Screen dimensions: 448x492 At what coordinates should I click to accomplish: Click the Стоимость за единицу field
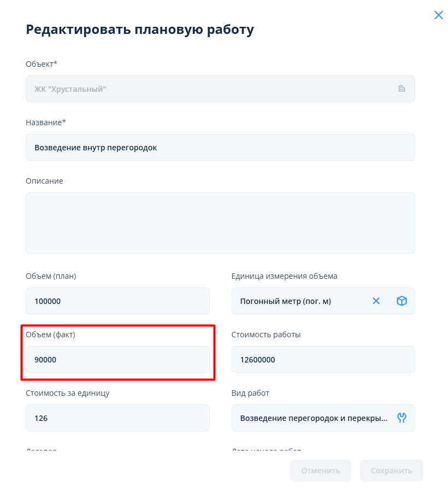(117, 418)
